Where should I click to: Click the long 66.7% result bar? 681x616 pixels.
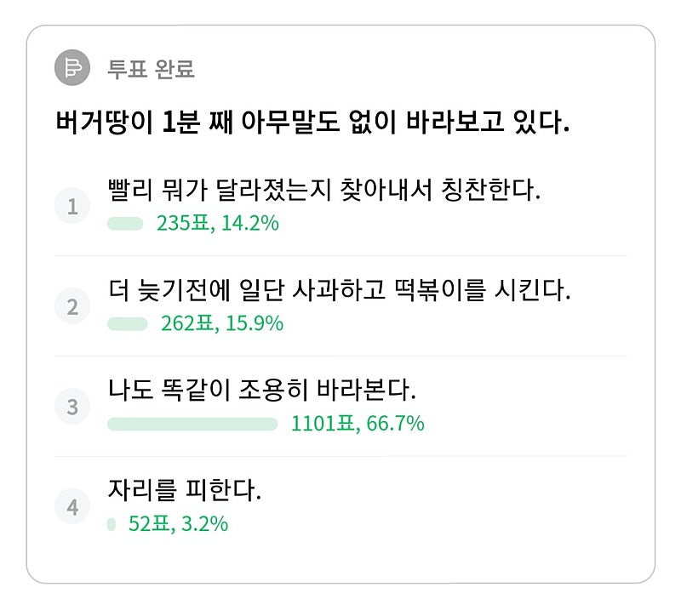[x=192, y=424]
